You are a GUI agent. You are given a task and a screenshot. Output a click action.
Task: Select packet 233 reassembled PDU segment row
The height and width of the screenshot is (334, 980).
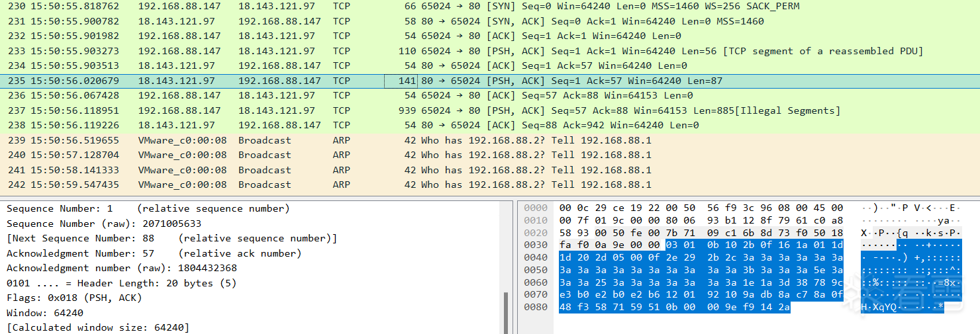490,51
